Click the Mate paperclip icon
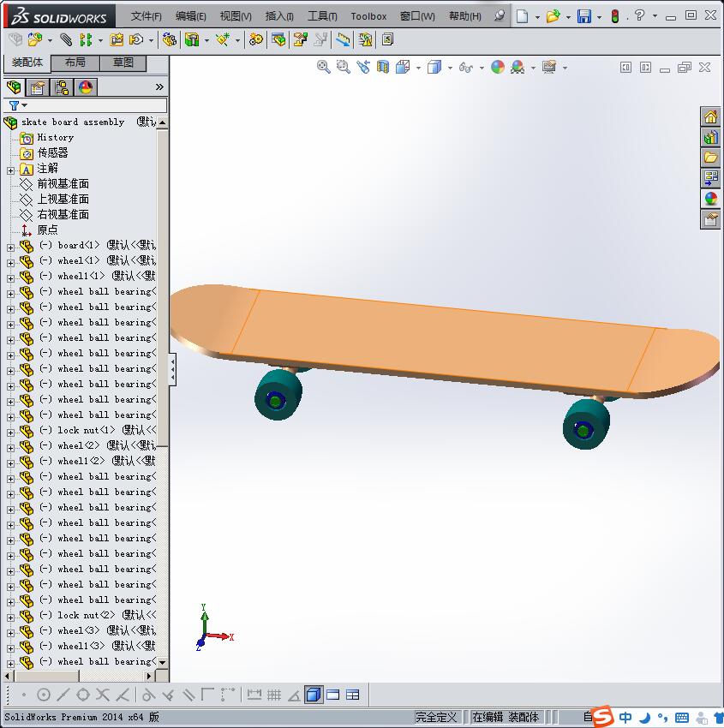The width and height of the screenshot is (724, 728). [67, 40]
